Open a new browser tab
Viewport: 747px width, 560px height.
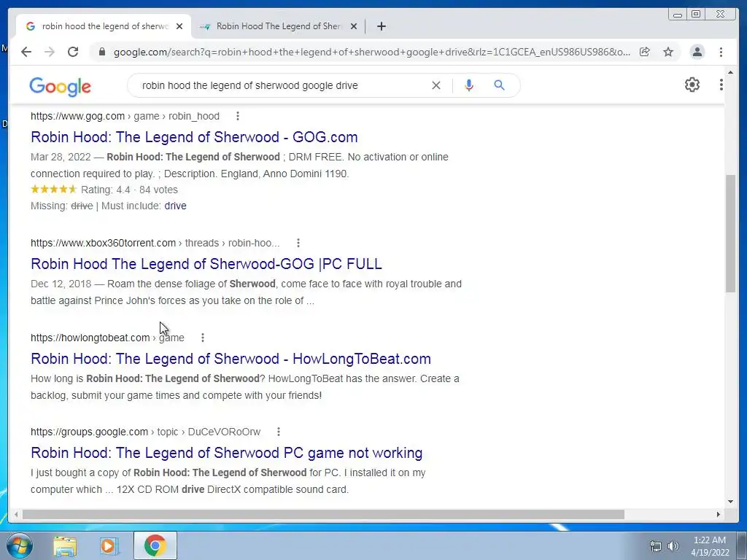(x=381, y=26)
